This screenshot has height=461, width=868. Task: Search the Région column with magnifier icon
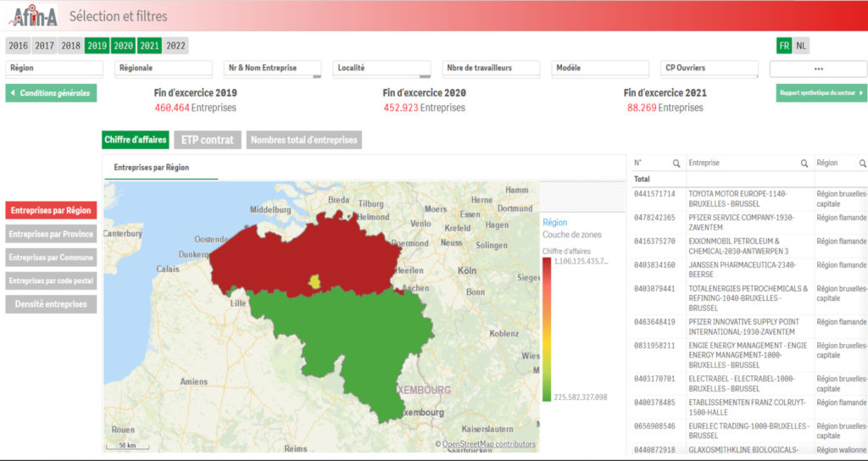click(862, 164)
